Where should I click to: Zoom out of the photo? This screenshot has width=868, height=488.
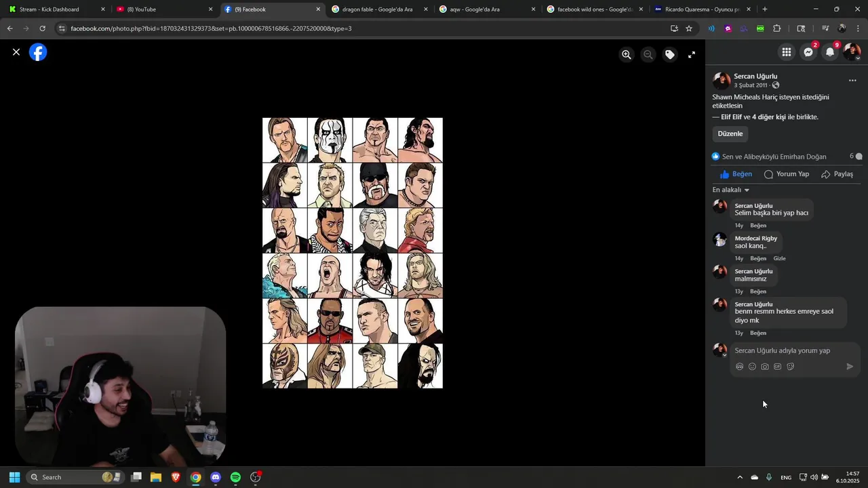pos(648,55)
